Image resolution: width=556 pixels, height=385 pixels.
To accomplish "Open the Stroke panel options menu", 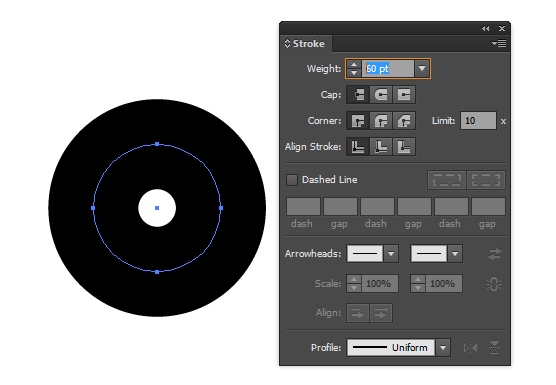I will coord(499,44).
